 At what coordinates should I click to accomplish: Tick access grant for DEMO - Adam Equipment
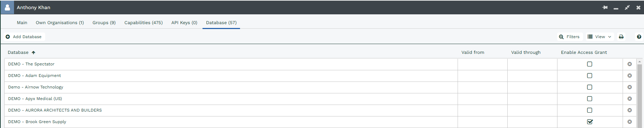(x=590, y=76)
